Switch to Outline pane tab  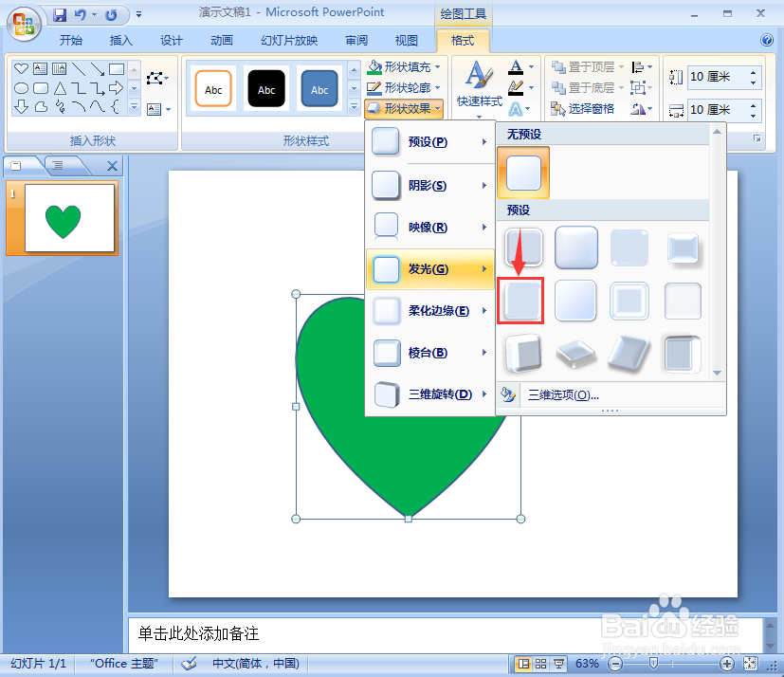[58, 166]
